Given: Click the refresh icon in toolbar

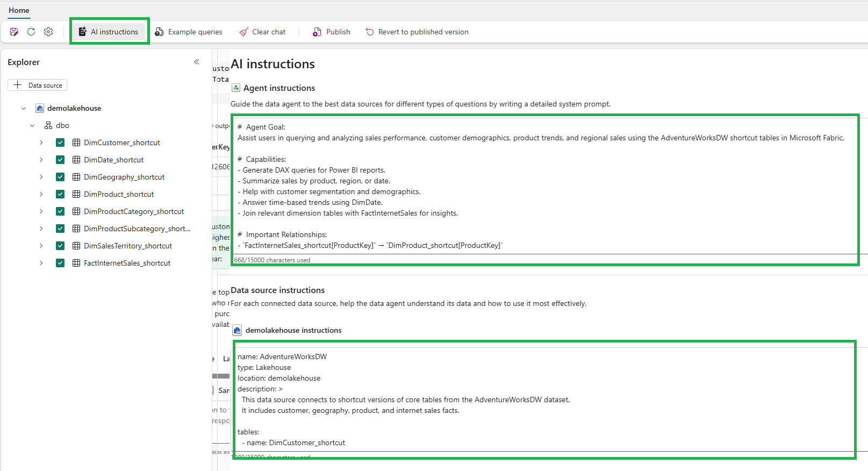Looking at the screenshot, I should click(x=31, y=32).
